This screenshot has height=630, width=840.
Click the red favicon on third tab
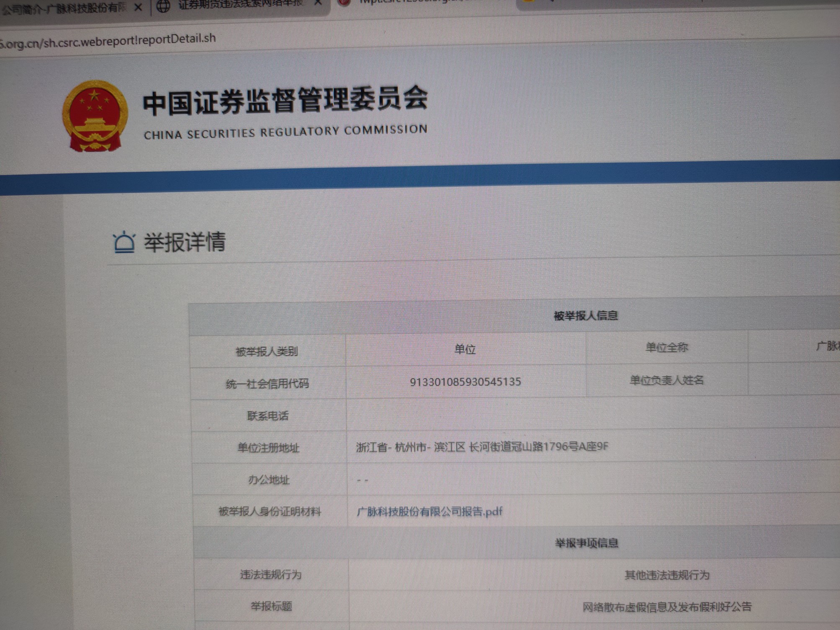pos(344,2)
